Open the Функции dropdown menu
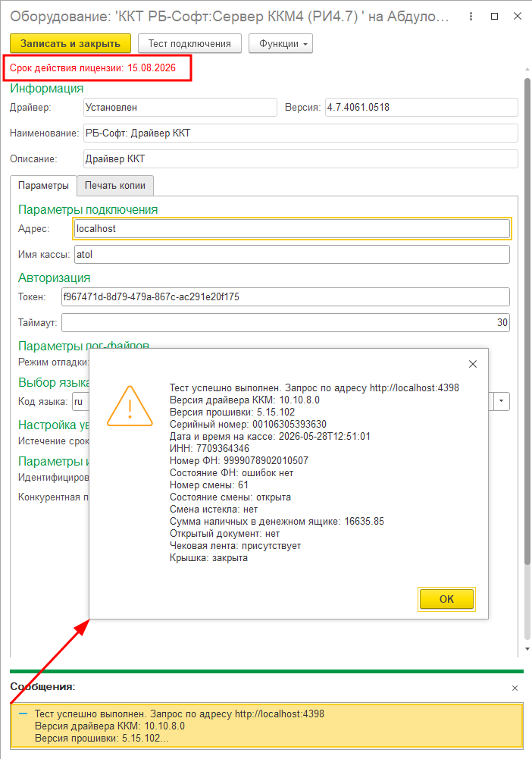532x759 pixels. 280,43
